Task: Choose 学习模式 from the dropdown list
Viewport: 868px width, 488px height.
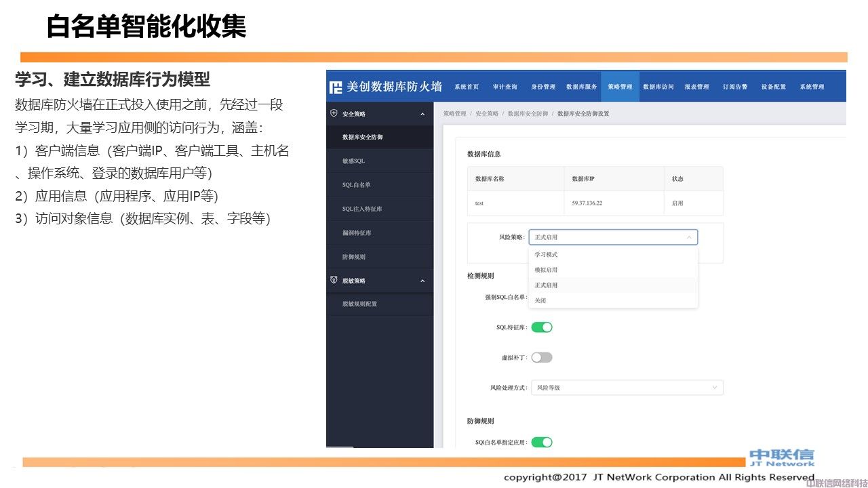Action: (613, 255)
